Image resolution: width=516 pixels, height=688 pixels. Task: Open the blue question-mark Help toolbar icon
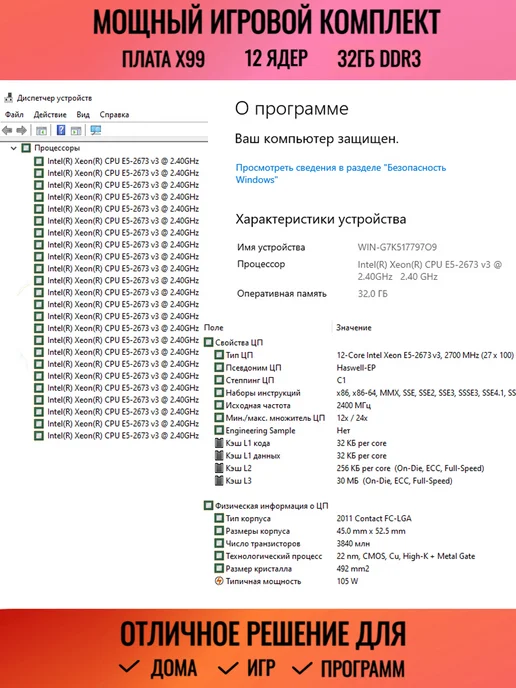(x=61, y=130)
